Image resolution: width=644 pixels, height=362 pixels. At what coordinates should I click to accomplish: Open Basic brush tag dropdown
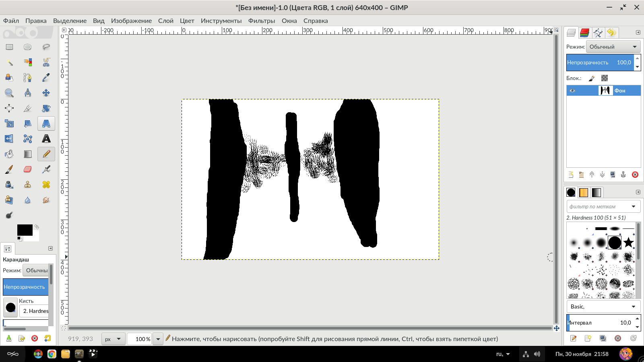pos(603,306)
